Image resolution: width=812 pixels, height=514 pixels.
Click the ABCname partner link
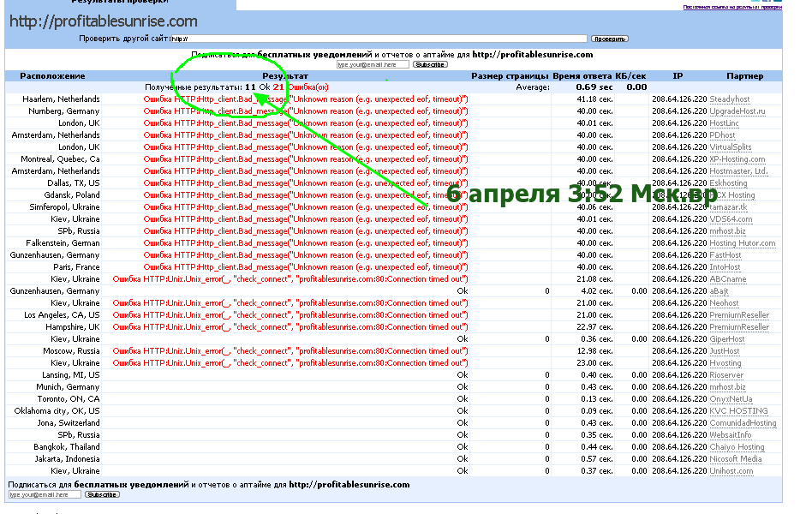[x=727, y=279]
